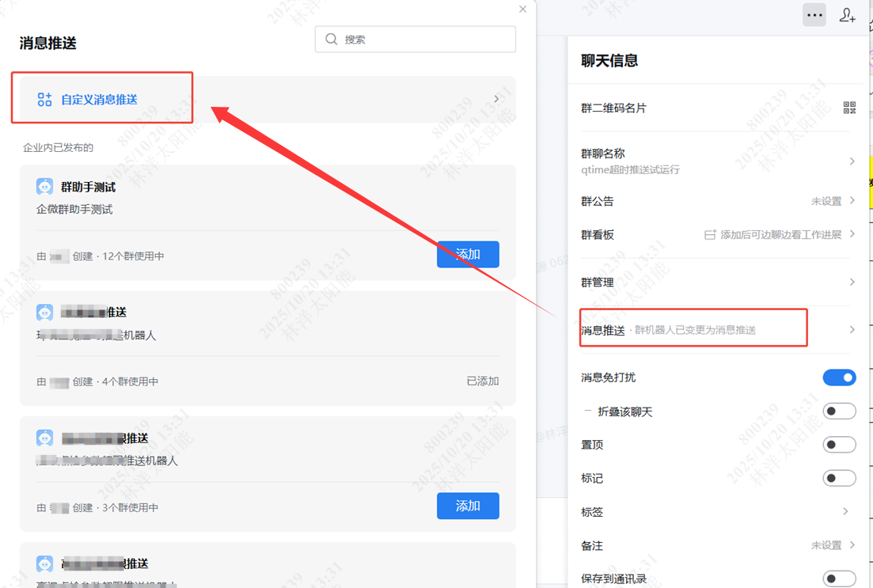
Task: Add the 群助手测试 robot
Action: coord(468,255)
